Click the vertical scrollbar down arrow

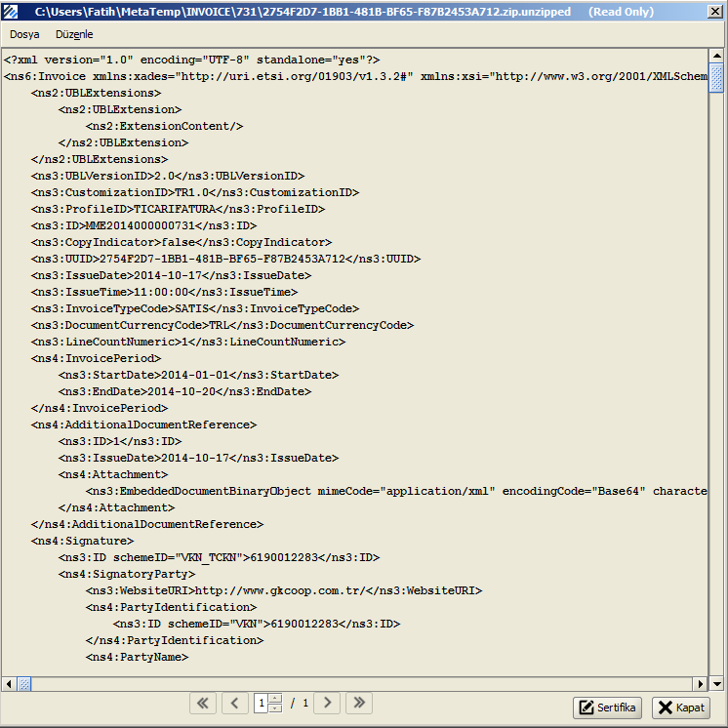[x=717, y=683]
